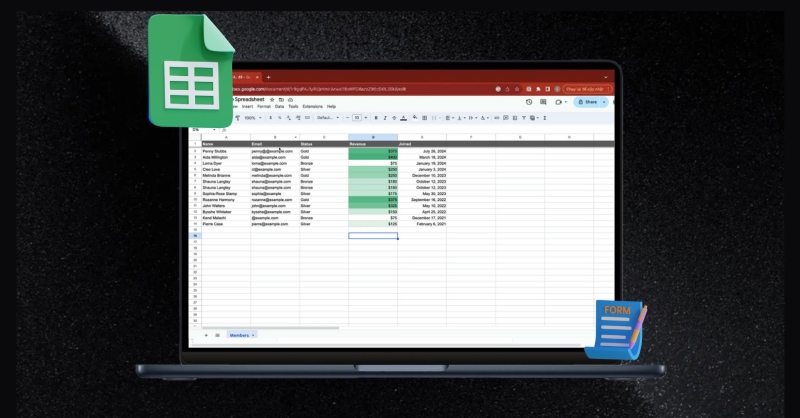Open the Data menu
800x418 pixels.
coord(279,106)
